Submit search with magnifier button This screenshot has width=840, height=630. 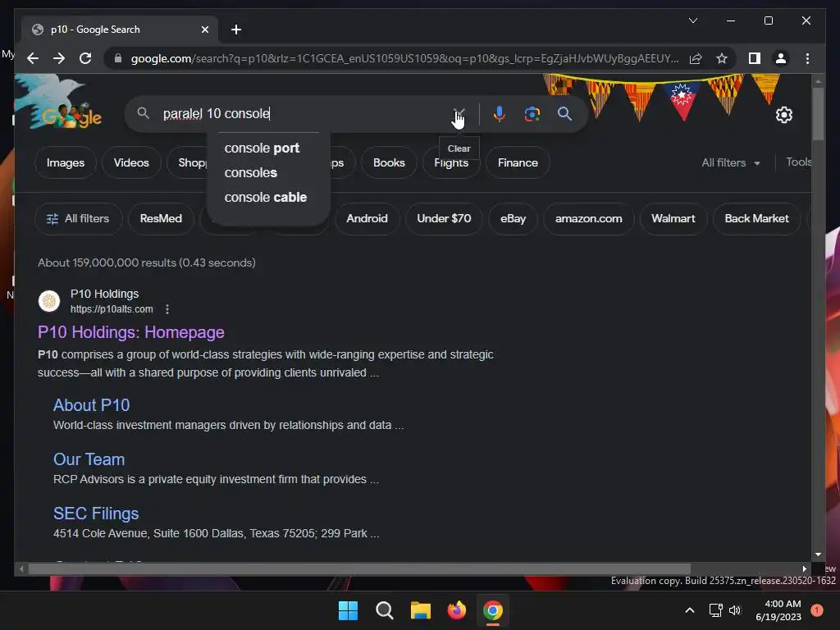[564, 113]
